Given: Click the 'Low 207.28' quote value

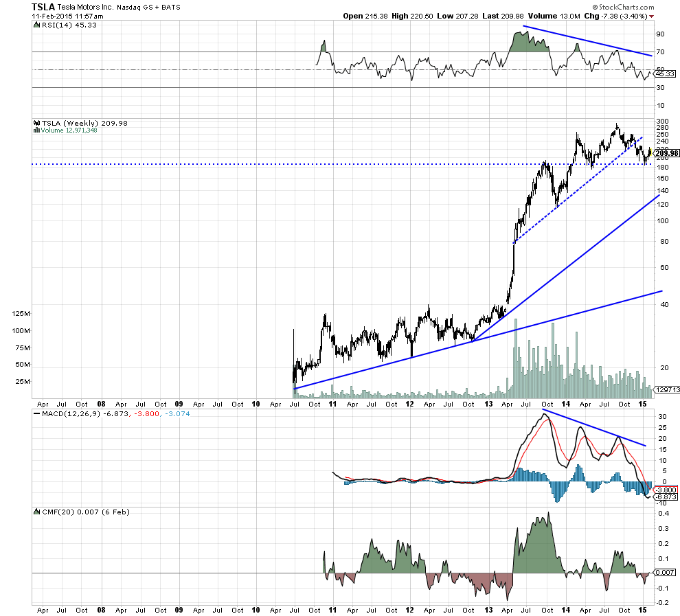Looking at the screenshot, I should pyautogui.click(x=457, y=16).
